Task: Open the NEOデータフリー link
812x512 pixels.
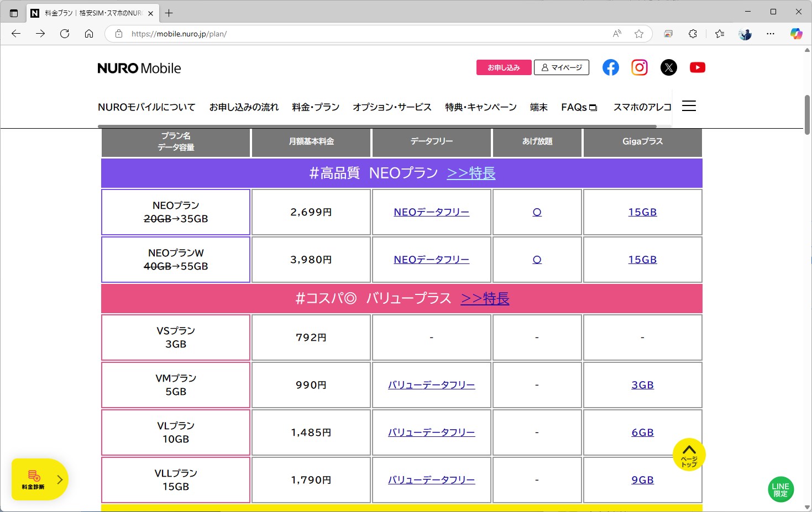Action: [x=431, y=212]
